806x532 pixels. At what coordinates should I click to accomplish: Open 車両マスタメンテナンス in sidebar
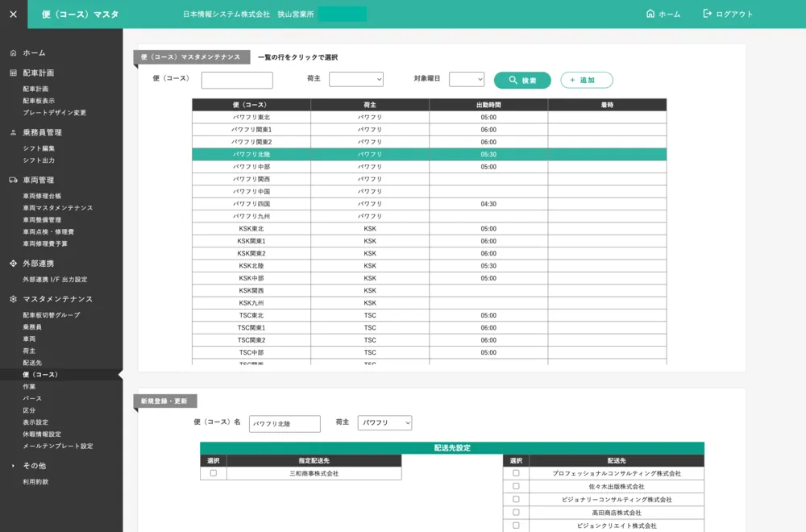(58, 208)
